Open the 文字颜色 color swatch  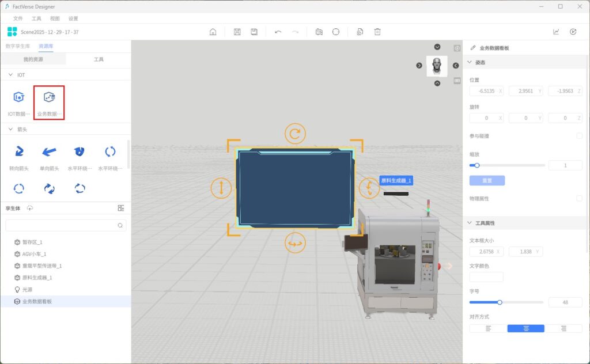coord(486,277)
